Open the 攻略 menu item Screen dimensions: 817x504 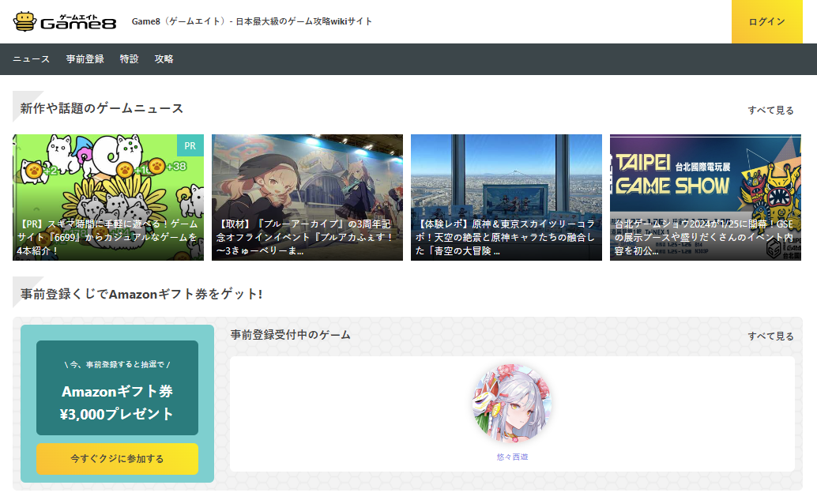[164, 59]
